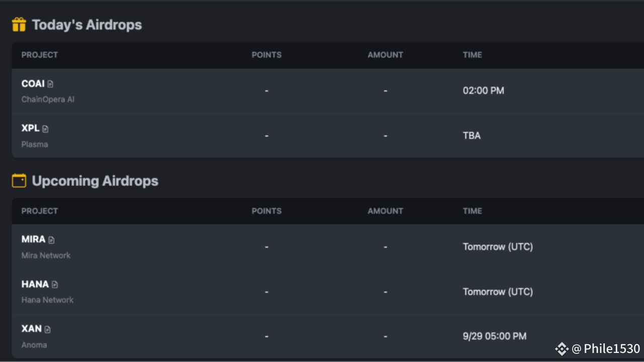Click the document icon next to COAI
This screenshot has width=644, height=362.
point(50,84)
